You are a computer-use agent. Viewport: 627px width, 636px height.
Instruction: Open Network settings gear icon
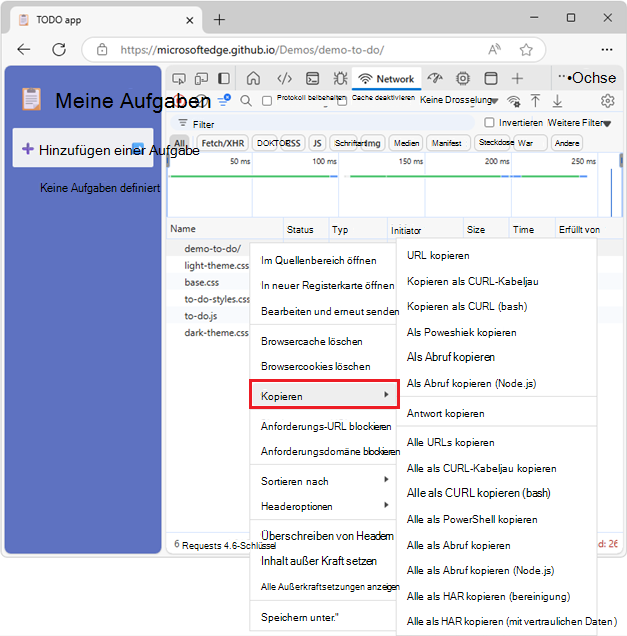pyautogui.click(x=608, y=101)
